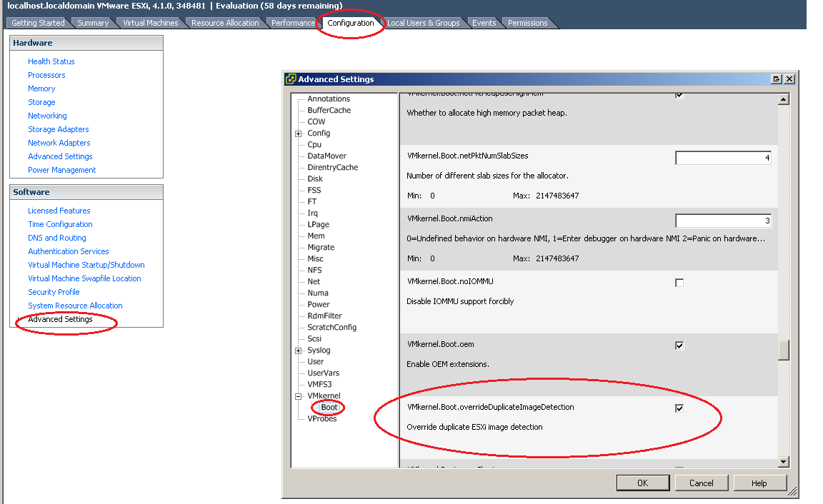The image size is (823, 504).
Task: Open Virtual Machine Swapfile Location link
Action: click(x=84, y=279)
